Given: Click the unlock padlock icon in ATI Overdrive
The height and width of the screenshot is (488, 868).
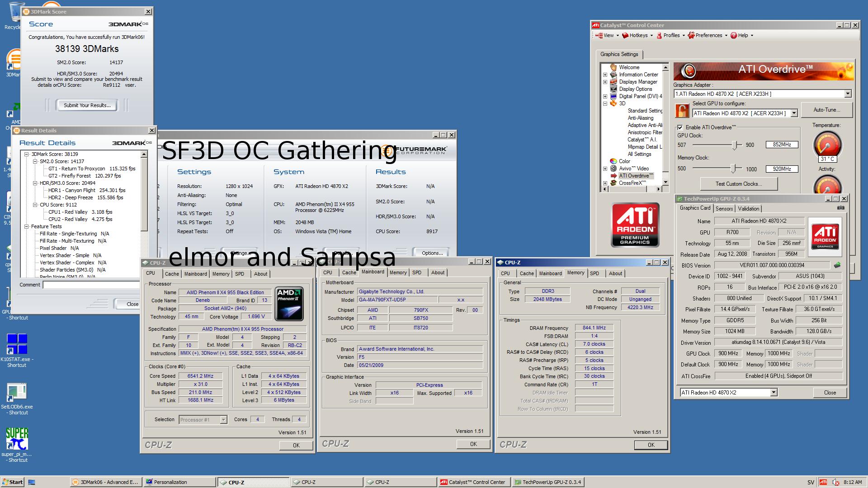Looking at the screenshot, I should [x=682, y=111].
